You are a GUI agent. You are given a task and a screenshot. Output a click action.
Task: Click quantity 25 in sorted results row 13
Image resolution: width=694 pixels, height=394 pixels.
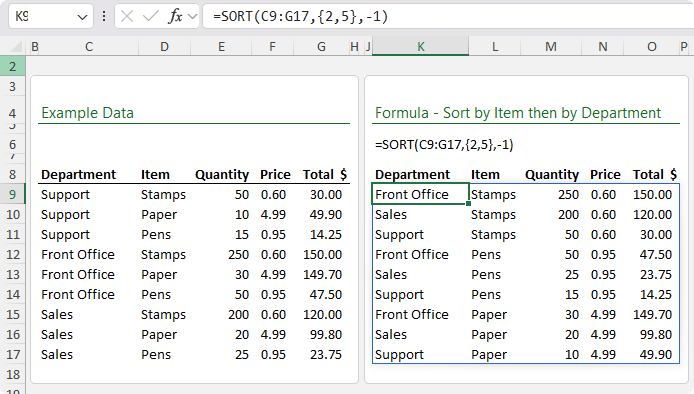coord(571,274)
